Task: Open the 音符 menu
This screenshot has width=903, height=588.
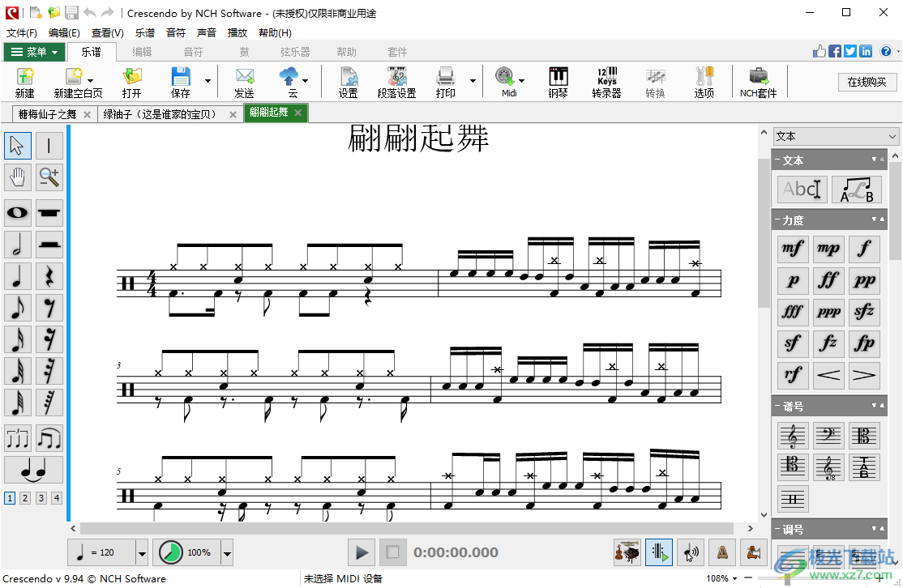Action: (176, 33)
